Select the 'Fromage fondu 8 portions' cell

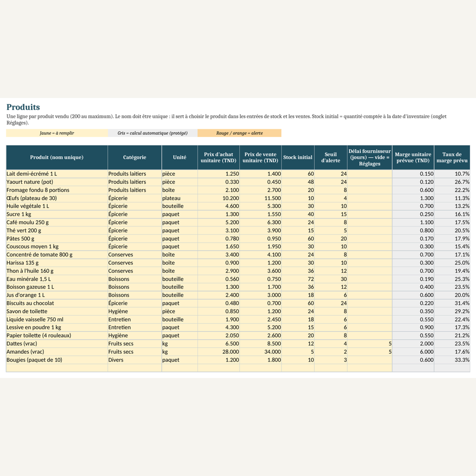(x=57, y=190)
